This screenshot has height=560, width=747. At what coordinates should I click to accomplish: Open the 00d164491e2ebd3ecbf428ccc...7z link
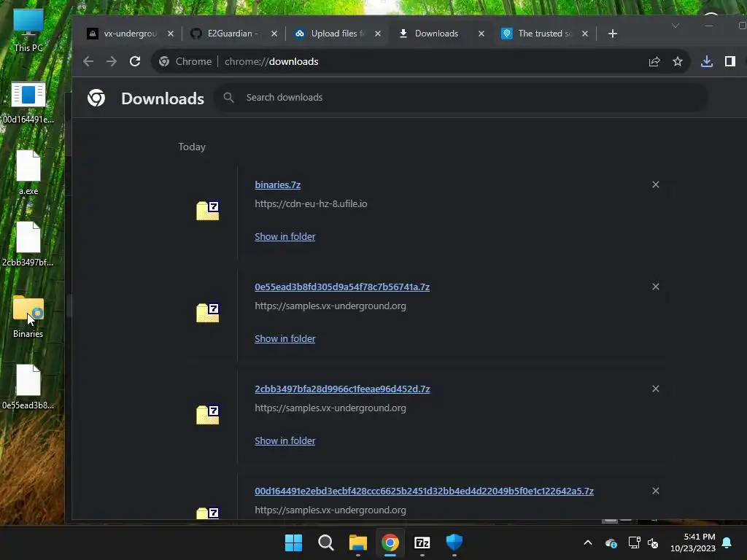tap(424, 491)
